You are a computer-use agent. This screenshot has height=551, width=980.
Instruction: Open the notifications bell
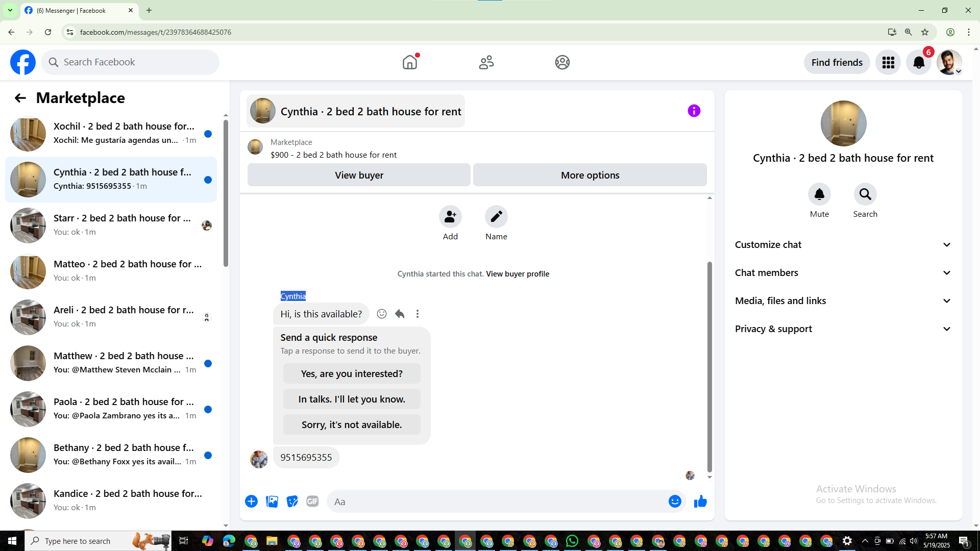pyautogui.click(x=919, y=62)
